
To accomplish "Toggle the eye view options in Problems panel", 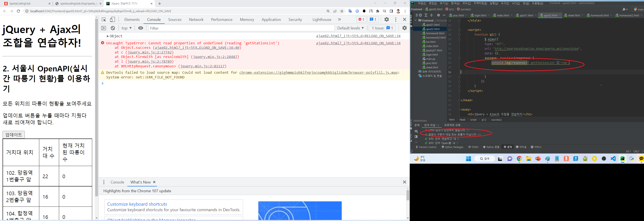I will coord(416,131).
